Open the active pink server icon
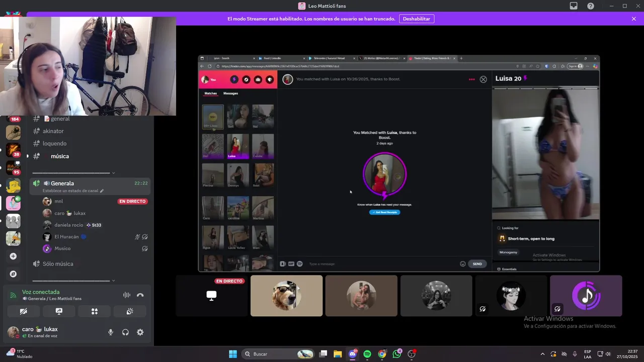This screenshot has height=362, width=644. pos(13,203)
